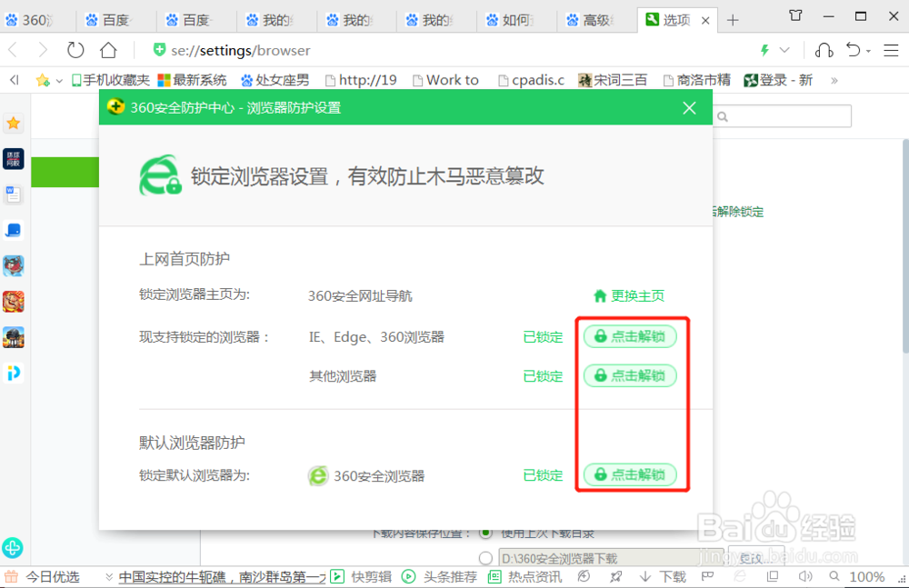Expand the news ticker chevron in status bar
Image resolution: width=909 pixels, height=588 pixels.
click(x=109, y=577)
